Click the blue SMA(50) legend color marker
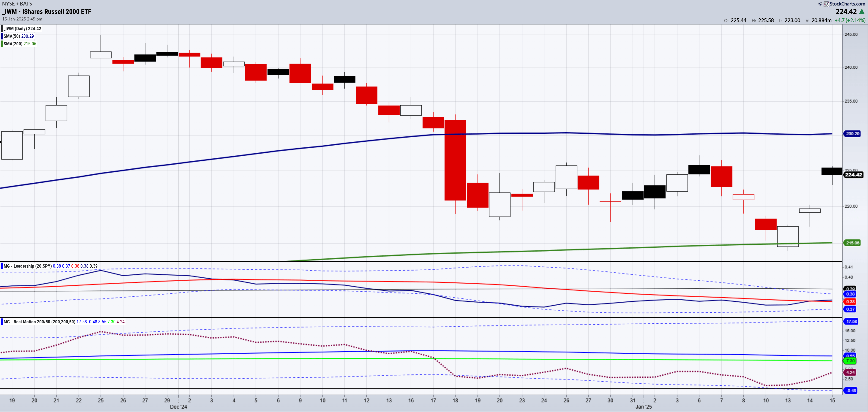 (x=2, y=36)
